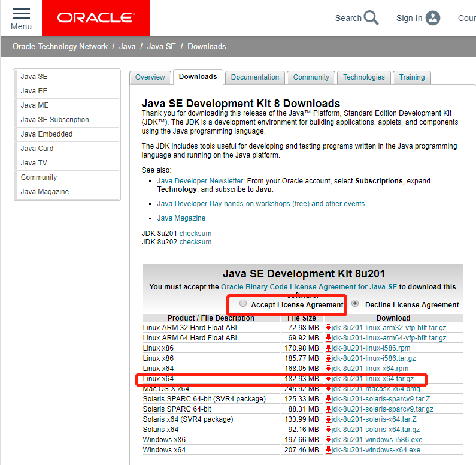Click download arrow icon for jdk-8u201-solaris-x64.tar.gz
Viewport: 476px width, 465px height.
point(328,430)
